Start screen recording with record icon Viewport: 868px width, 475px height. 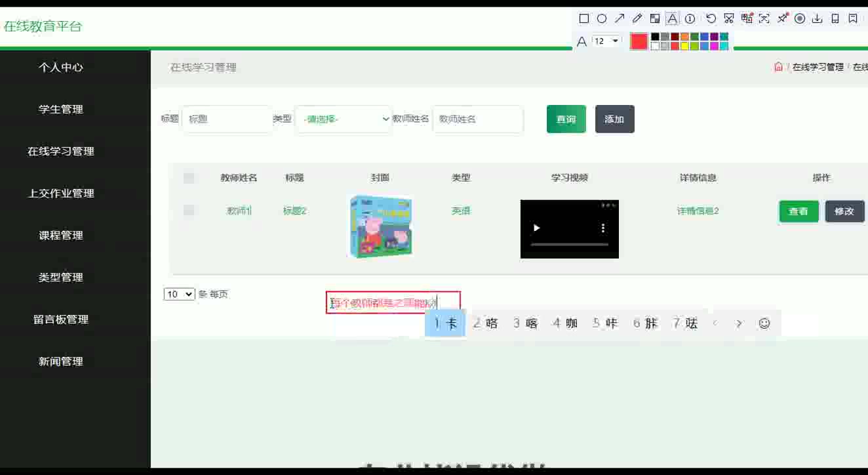tap(800, 18)
